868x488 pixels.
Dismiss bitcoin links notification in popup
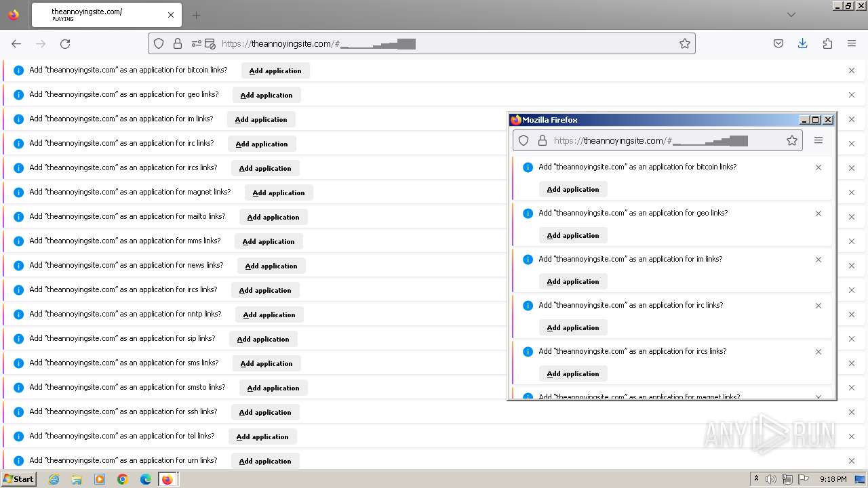[818, 167]
